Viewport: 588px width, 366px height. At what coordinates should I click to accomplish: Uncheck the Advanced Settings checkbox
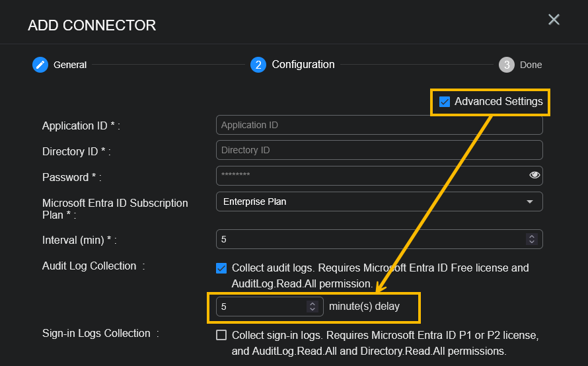point(445,102)
